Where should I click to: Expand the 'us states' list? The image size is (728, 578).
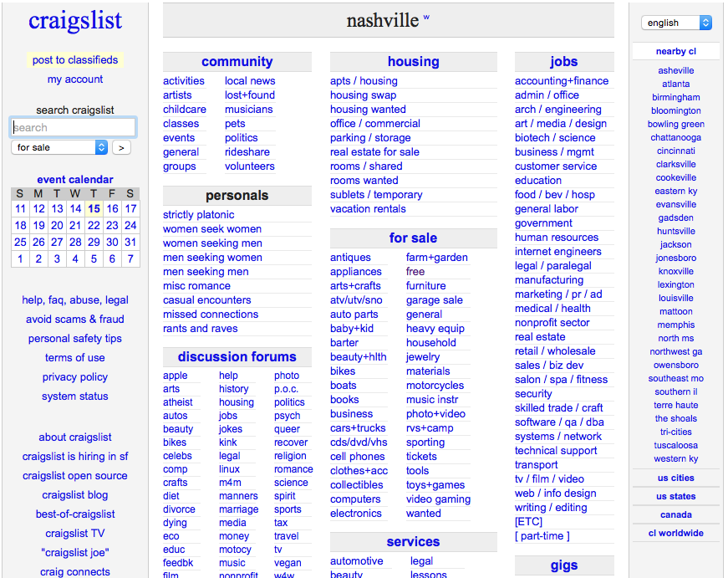click(676, 496)
